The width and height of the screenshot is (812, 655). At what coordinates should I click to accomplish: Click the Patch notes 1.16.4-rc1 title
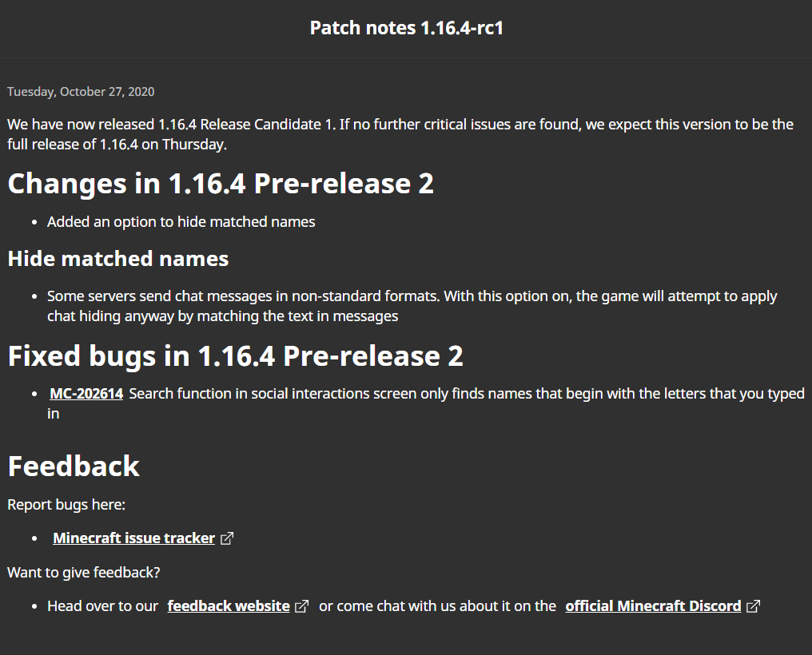tap(406, 29)
